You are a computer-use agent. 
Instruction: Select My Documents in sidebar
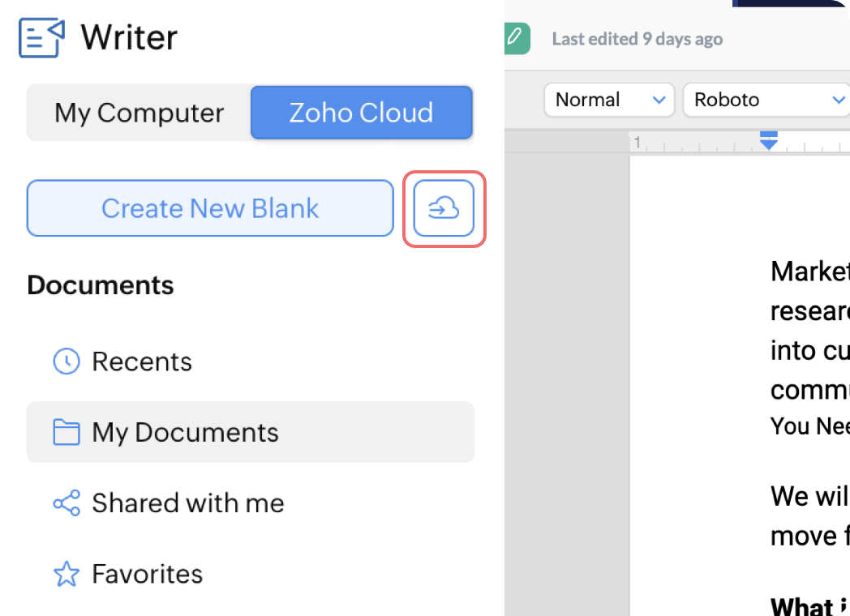click(185, 432)
